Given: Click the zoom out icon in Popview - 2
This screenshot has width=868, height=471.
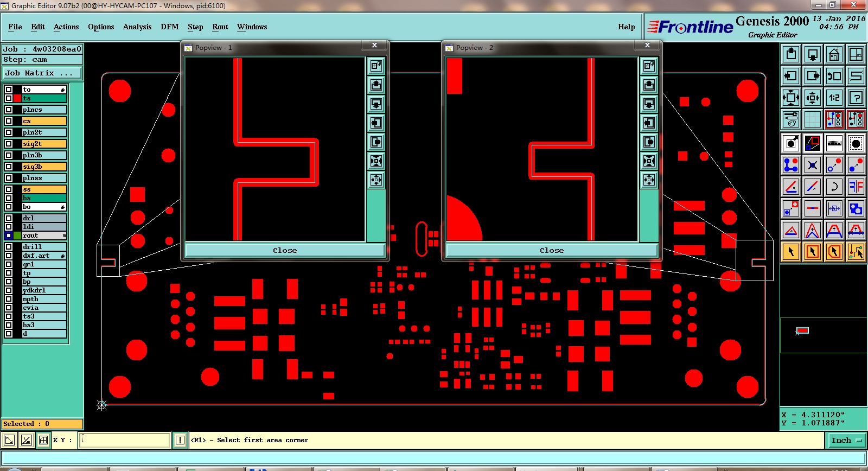Looking at the screenshot, I should click(x=649, y=180).
